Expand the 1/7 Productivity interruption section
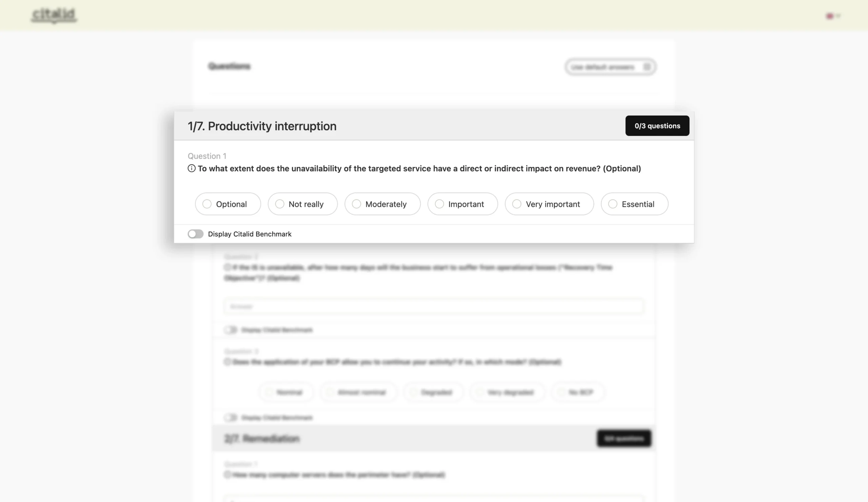Image resolution: width=868 pixels, height=502 pixels. pos(262,125)
